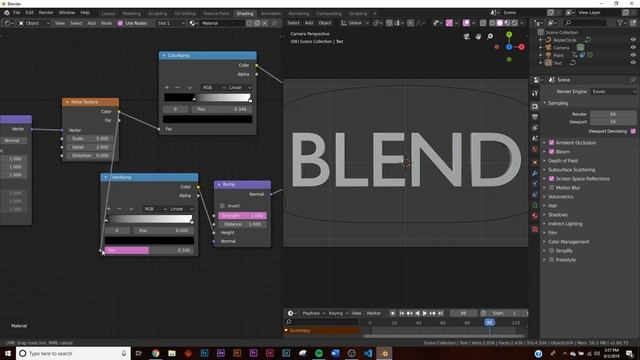The width and height of the screenshot is (640, 360).
Task: Open the Texture properties tab icon
Action: [535, 229]
